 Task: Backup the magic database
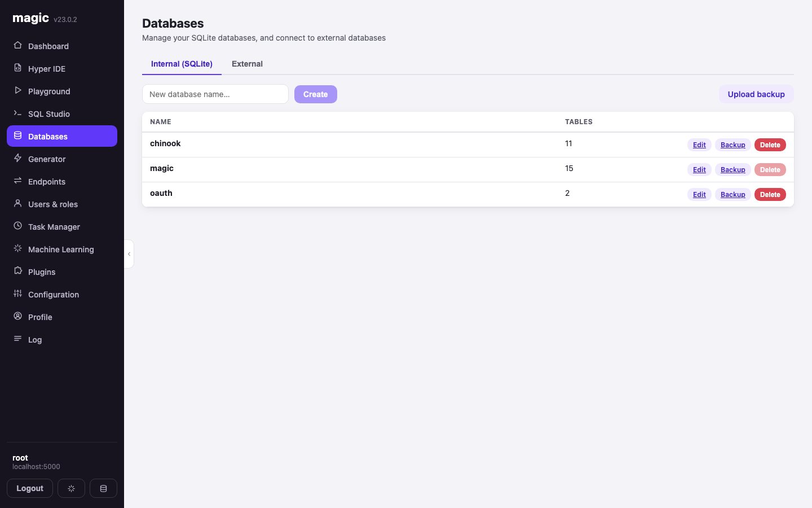pyautogui.click(x=733, y=170)
